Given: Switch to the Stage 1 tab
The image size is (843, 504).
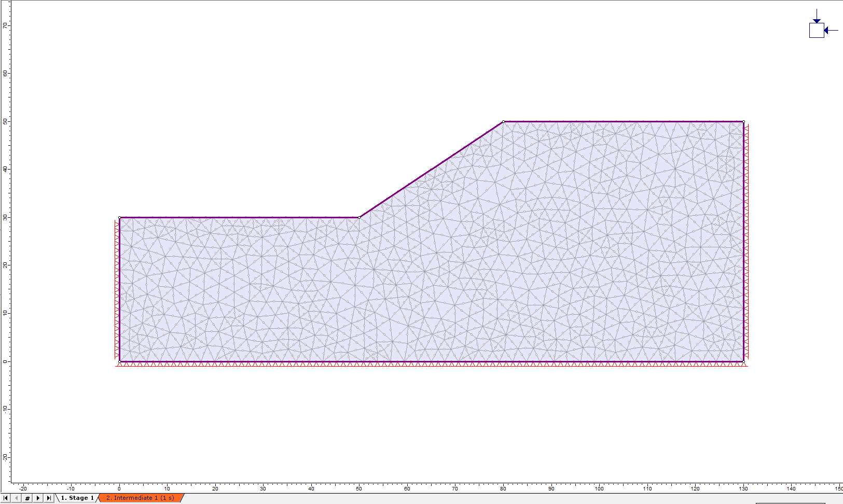Looking at the screenshot, I should click(77, 498).
